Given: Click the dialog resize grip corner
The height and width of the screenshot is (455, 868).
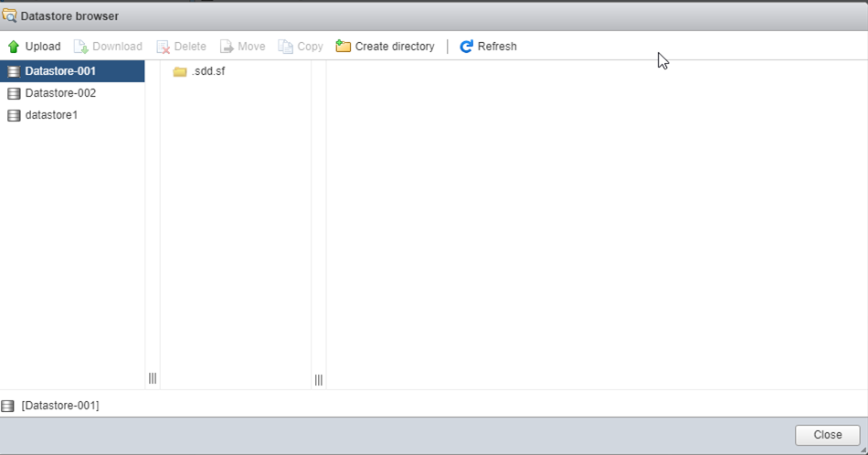Looking at the screenshot, I should click(x=863, y=450).
